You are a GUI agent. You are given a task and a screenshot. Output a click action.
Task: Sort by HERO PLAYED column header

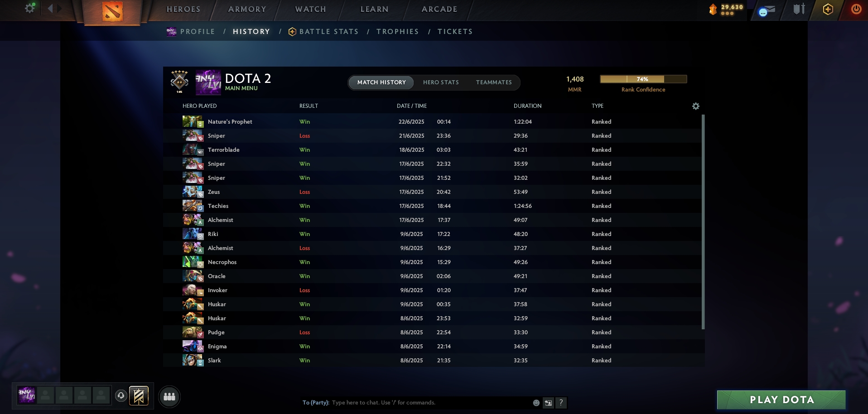point(200,106)
